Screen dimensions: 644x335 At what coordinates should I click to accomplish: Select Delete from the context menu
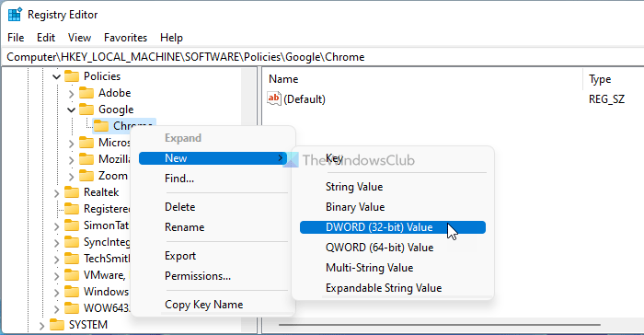pyautogui.click(x=213, y=207)
